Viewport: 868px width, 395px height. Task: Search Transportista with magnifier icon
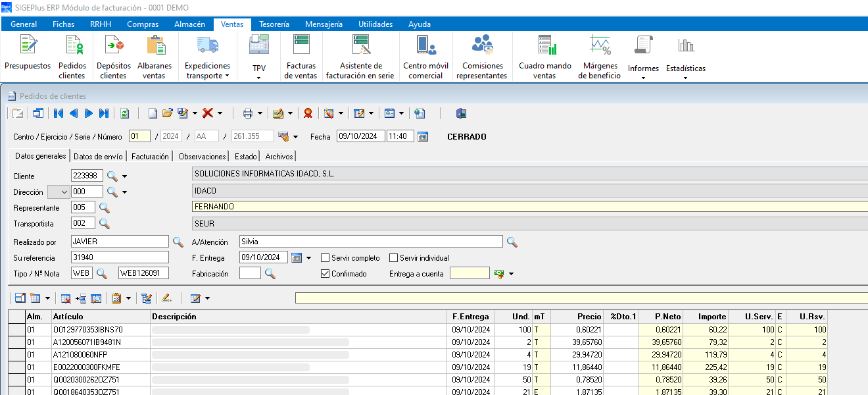tap(104, 224)
